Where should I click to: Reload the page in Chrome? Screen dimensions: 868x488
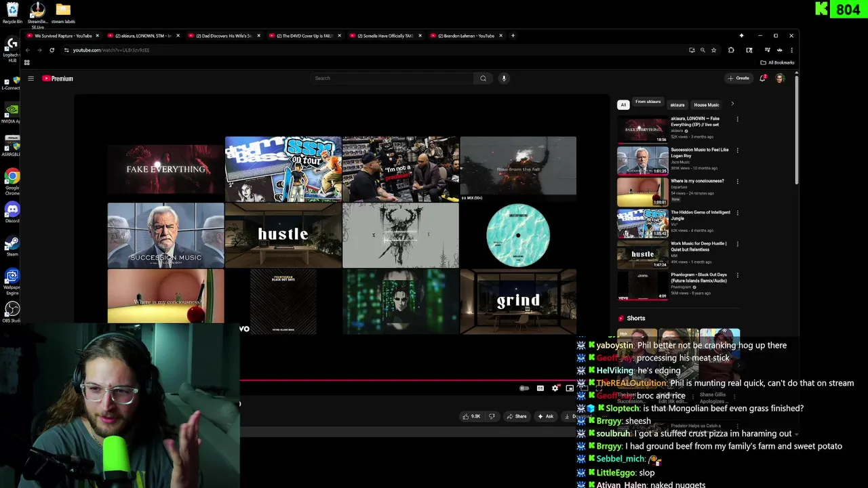coord(52,50)
